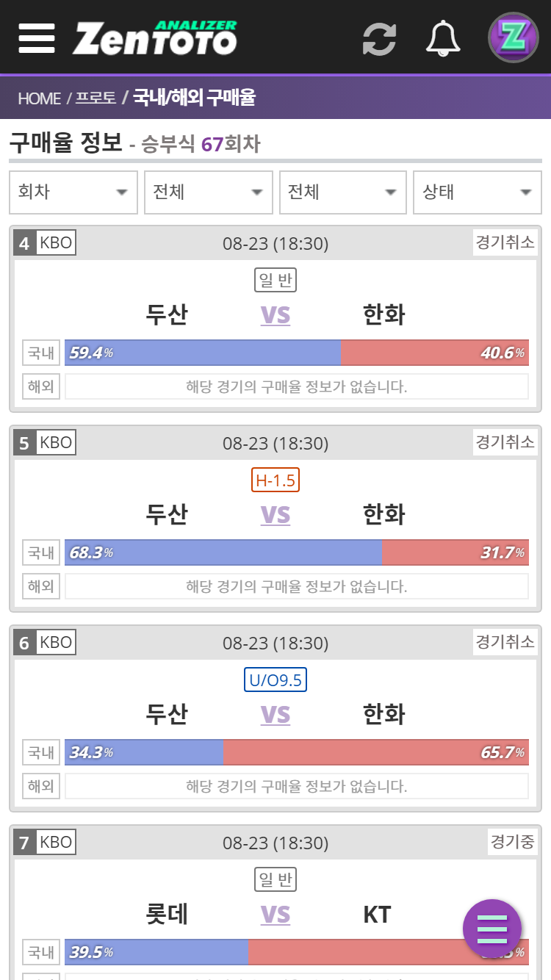551x980 pixels.
Task: Open the first 전체 dropdown
Action: [x=209, y=192]
